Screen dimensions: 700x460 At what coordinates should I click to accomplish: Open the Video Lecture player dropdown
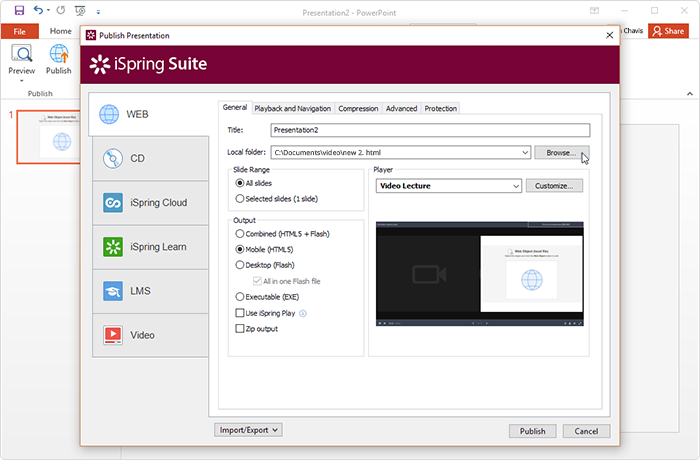tap(516, 186)
